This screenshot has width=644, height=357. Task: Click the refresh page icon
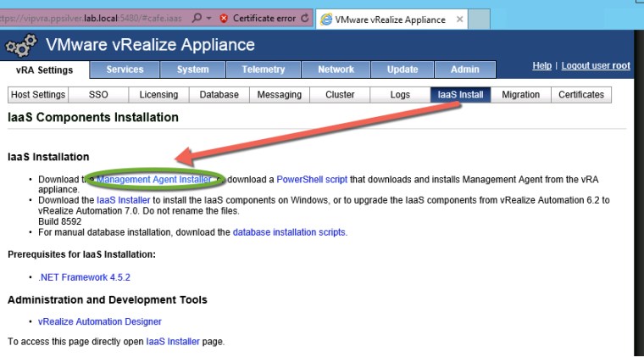click(x=305, y=19)
